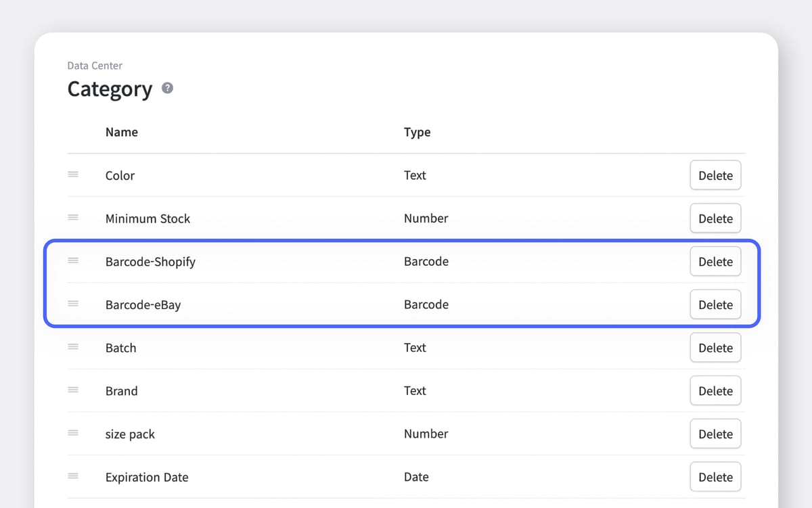This screenshot has width=812, height=508.
Task: Click the drag handle beside Batch
Action: click(73, 347)
